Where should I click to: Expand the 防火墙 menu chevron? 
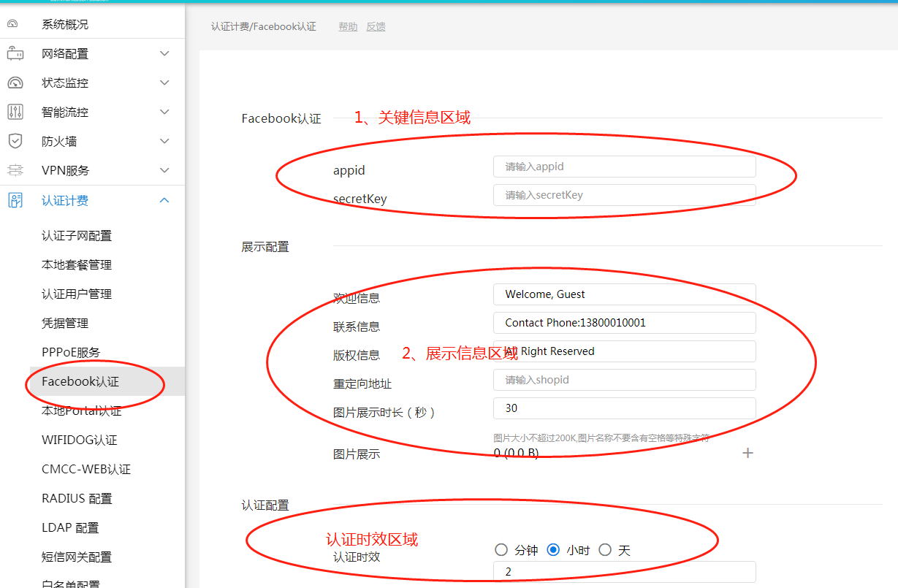(x=164, y=141)
